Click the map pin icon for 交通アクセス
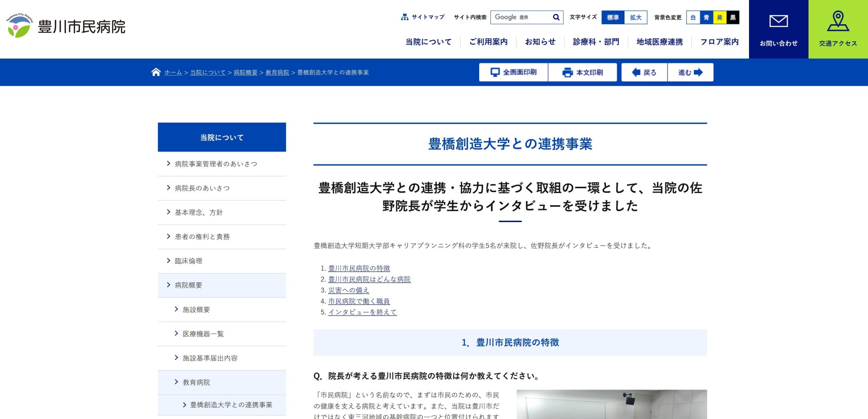The width and height of the screenshot is (868, 419). (x=838, y=21)
